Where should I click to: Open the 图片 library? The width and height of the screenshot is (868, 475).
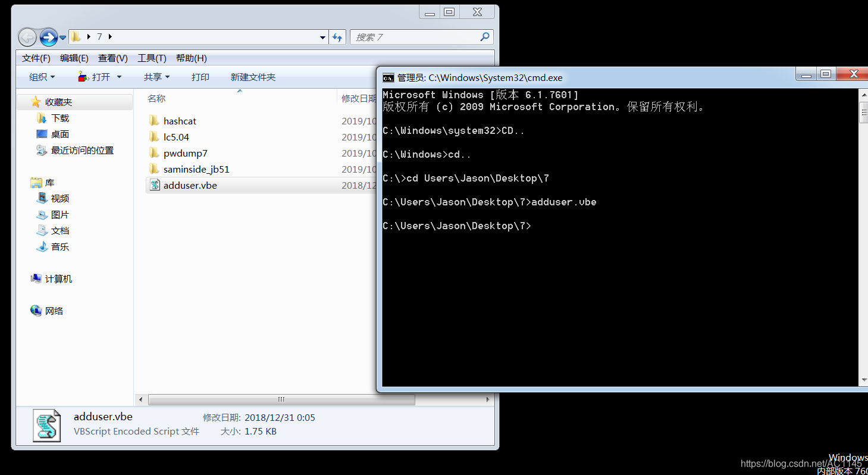click(x=60, y=215)
